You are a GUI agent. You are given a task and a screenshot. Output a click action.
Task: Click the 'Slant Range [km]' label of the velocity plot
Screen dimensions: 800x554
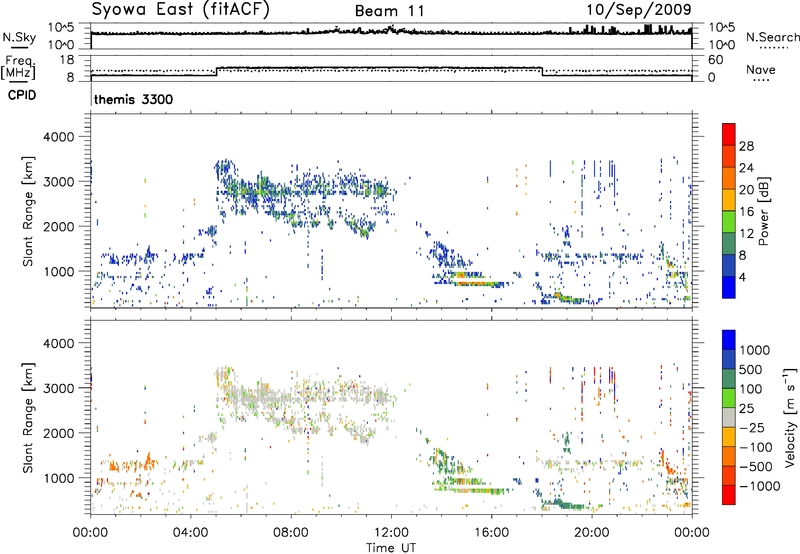28,417
